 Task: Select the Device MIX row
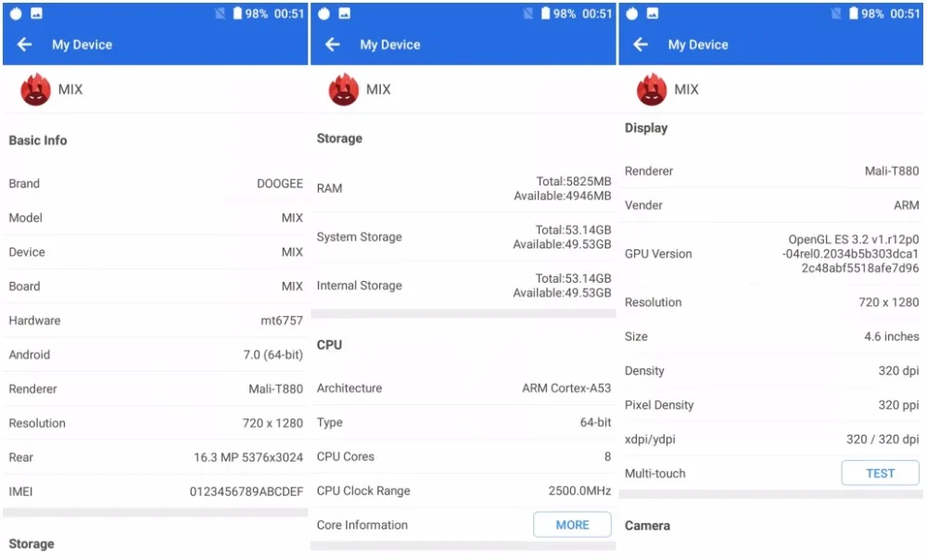point(156,252)
